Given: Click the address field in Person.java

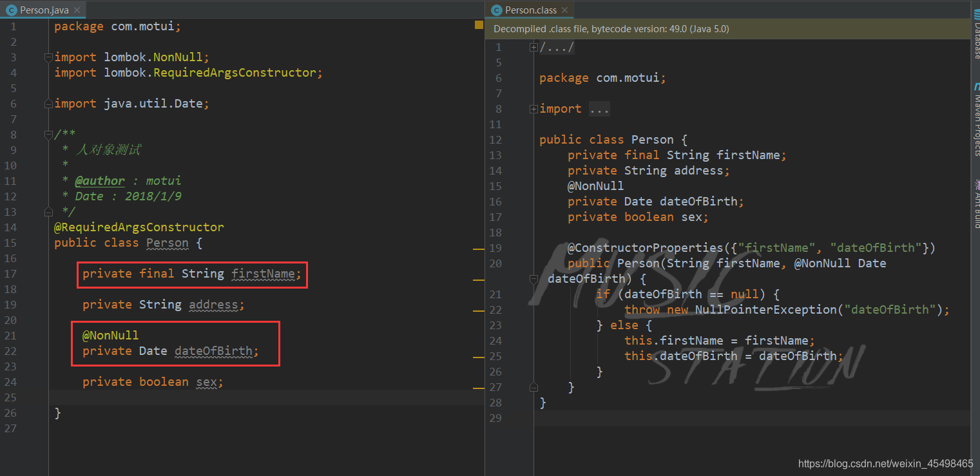Looking at the screenshot, I should coord(213,305).
